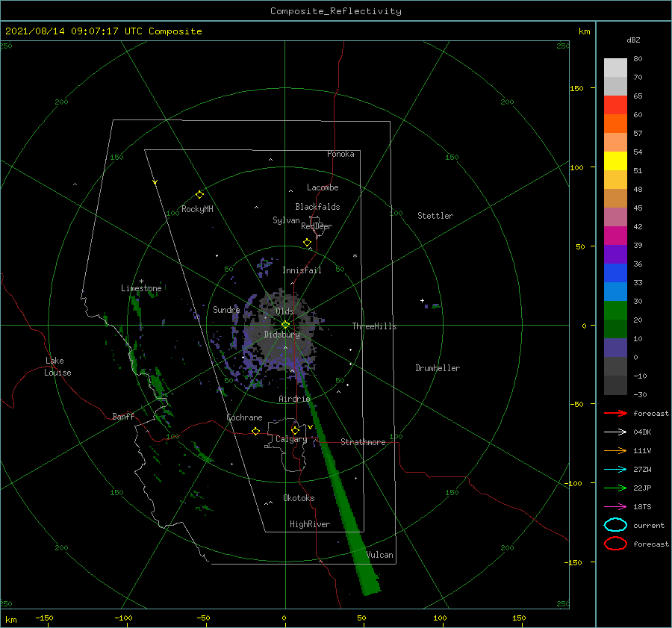Pick the bright green 20–30 dBZ color band
The width and height of the screenshot is (672, 628).
click(x=615, y=311)
